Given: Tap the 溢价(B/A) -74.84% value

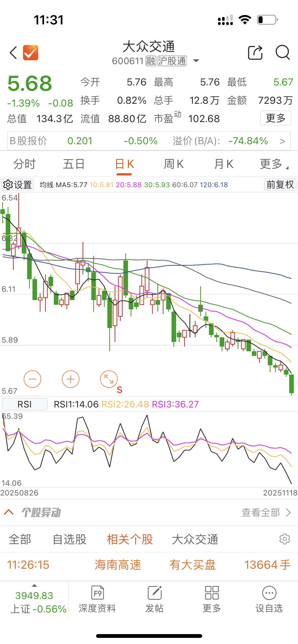Looking at the screenshot, I should tap(248, 141).
